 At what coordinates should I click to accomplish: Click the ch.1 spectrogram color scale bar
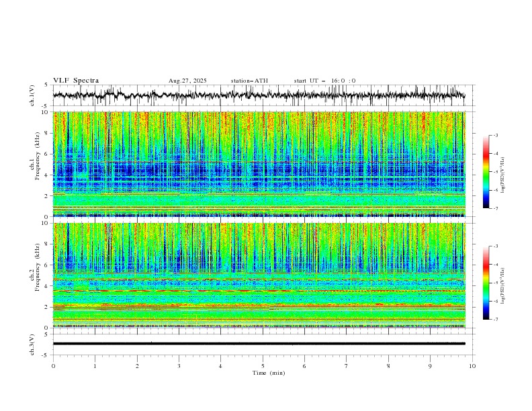[x=486, y=172]
